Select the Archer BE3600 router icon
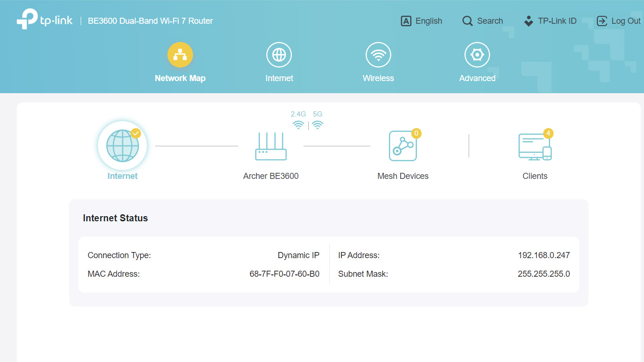The image size is (644, 362). [x=271, y=146]
